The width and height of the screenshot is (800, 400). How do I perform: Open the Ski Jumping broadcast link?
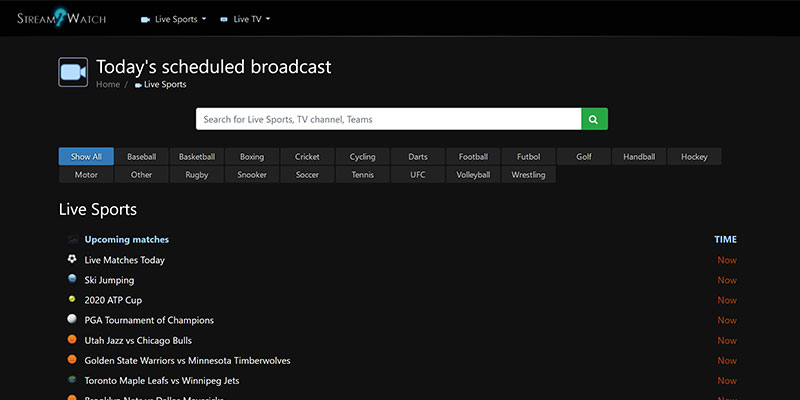(109, 280)
